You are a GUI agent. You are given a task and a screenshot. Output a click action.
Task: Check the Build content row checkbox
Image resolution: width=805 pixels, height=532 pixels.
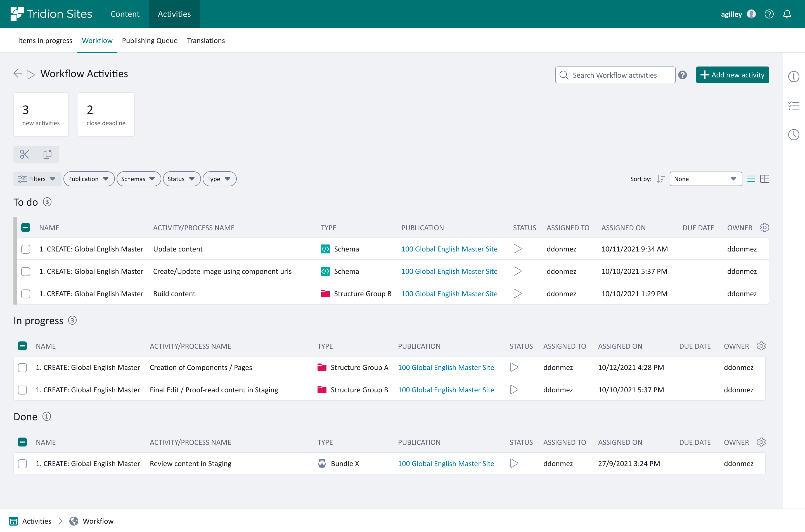pyautogui.click(x=25, y=294)
